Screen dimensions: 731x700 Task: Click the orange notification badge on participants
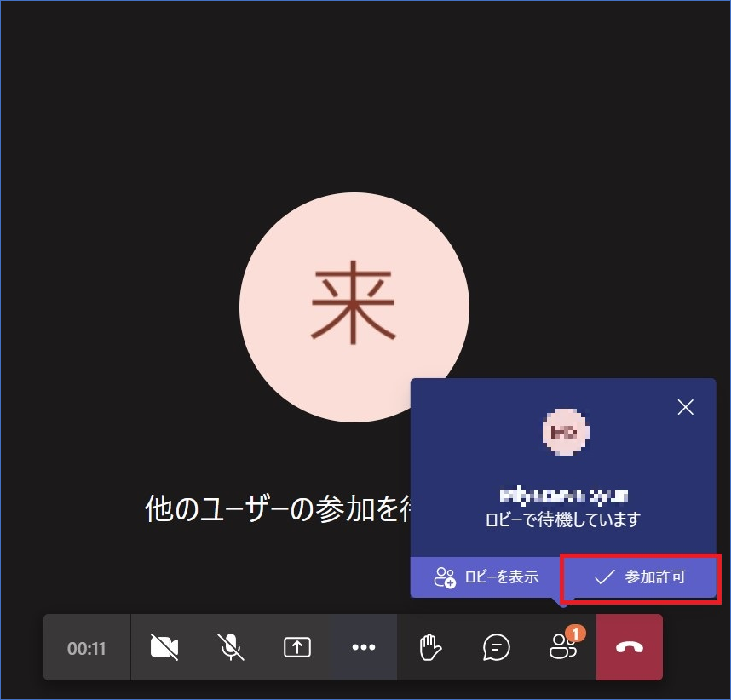point(577,634)
